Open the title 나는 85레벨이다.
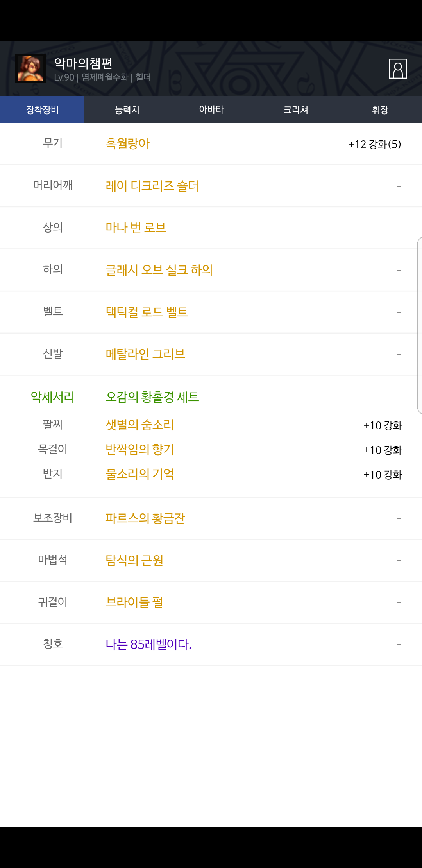The width and height of the screenshot is (422, 868). pos(148,644)
